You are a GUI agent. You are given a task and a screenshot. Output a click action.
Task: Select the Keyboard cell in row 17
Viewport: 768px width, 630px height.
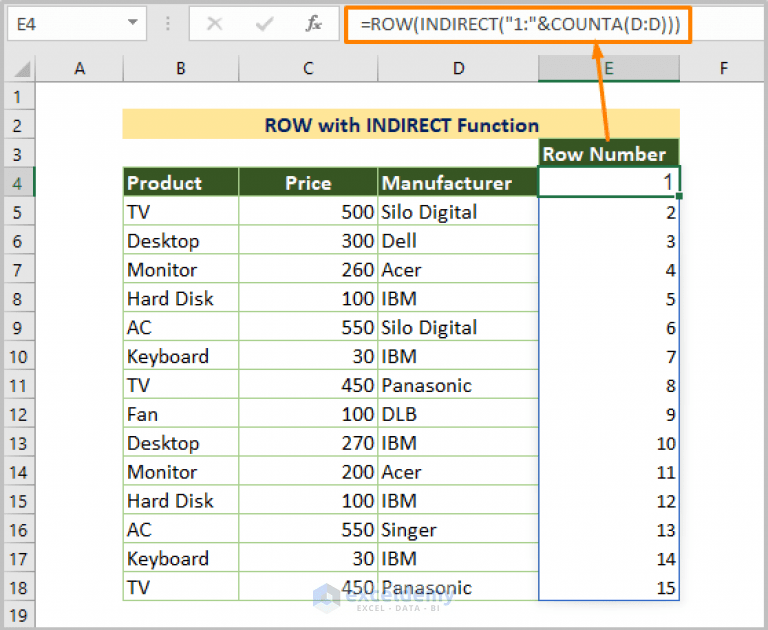(x=181, y=559)
